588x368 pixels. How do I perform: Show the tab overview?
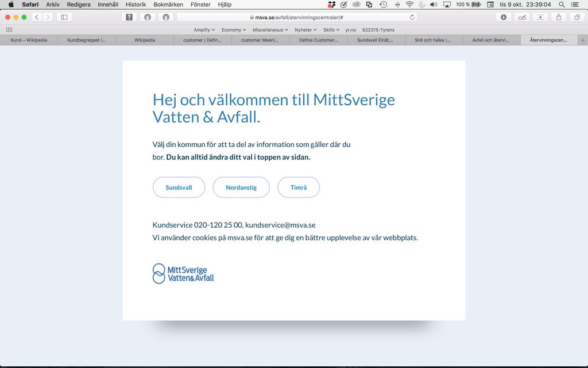[x=577, y=17]
